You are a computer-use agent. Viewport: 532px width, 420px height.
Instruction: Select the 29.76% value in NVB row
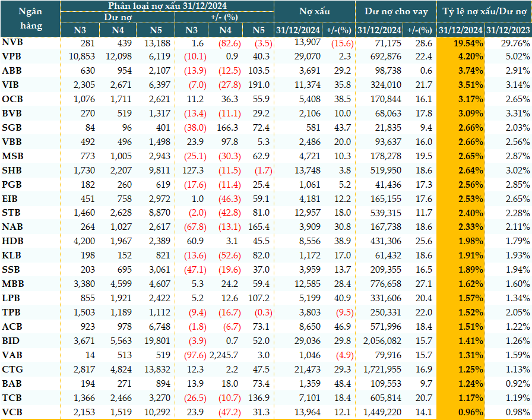coord(514,43)
